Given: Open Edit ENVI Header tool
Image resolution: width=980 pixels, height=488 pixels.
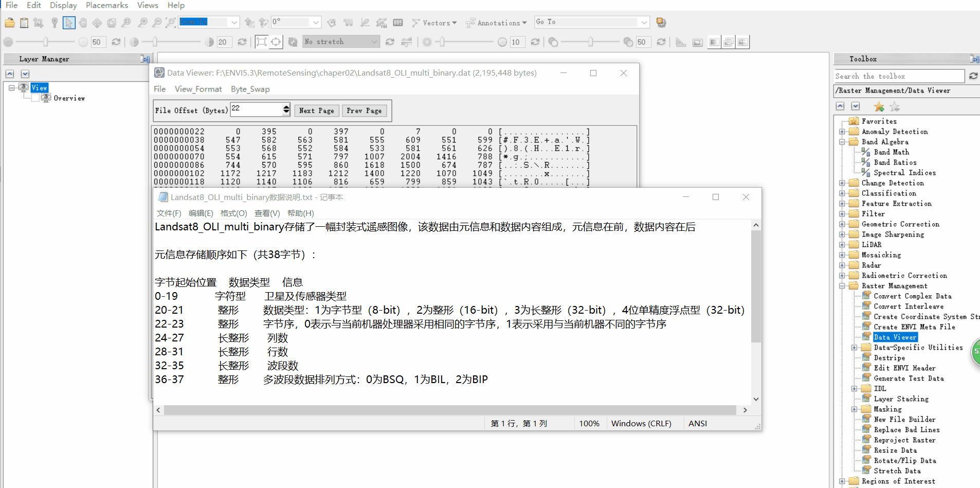Looking at the screenshot, I should (x=905, y=368).
